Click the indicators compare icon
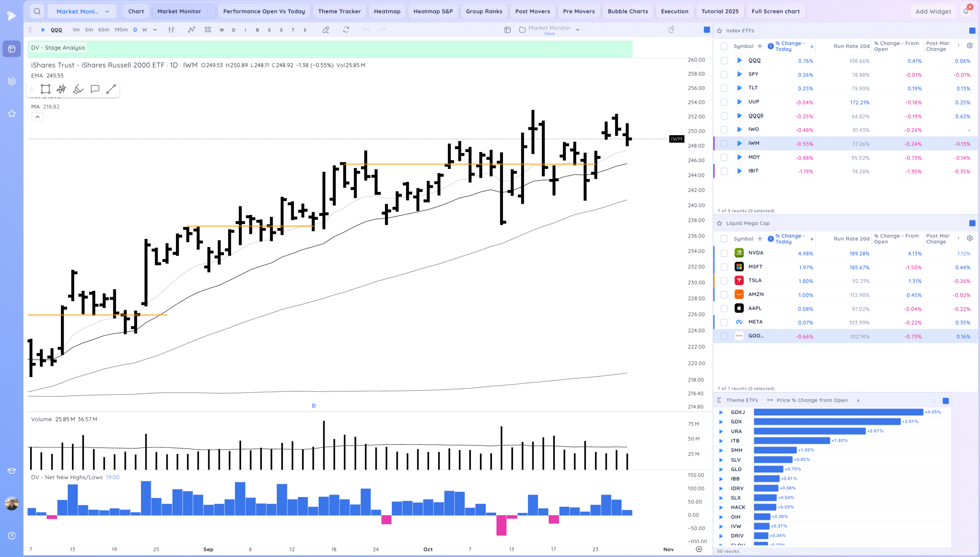The width and height of the screenshot is (980, 557). tap(191, 30)
